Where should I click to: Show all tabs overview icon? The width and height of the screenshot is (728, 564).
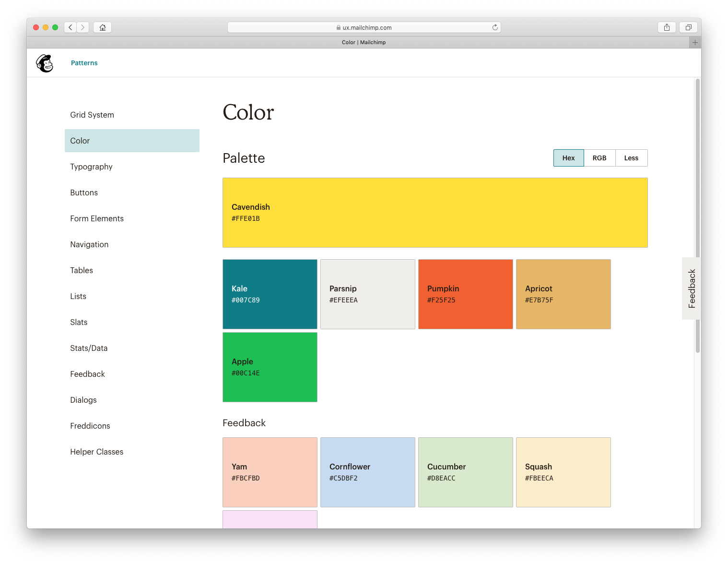[x=688, y=27]
